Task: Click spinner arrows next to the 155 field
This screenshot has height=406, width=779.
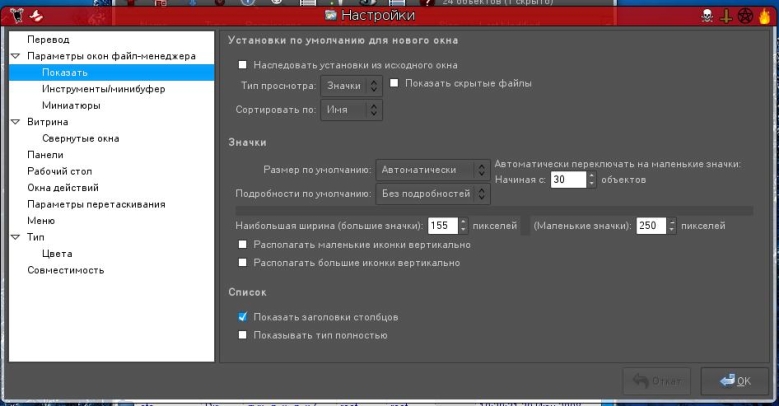Action: pos(463,226)
